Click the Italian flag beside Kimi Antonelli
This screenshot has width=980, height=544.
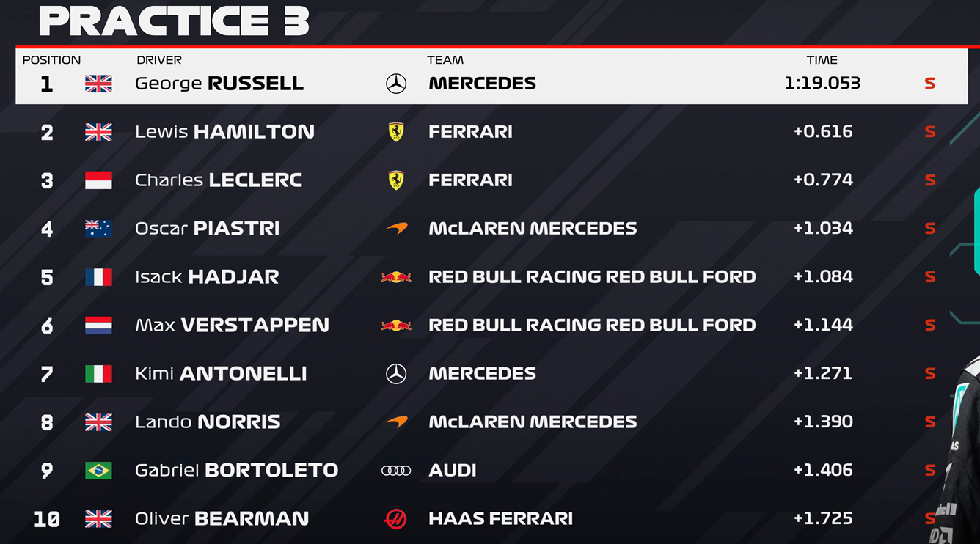coord(98,374)
